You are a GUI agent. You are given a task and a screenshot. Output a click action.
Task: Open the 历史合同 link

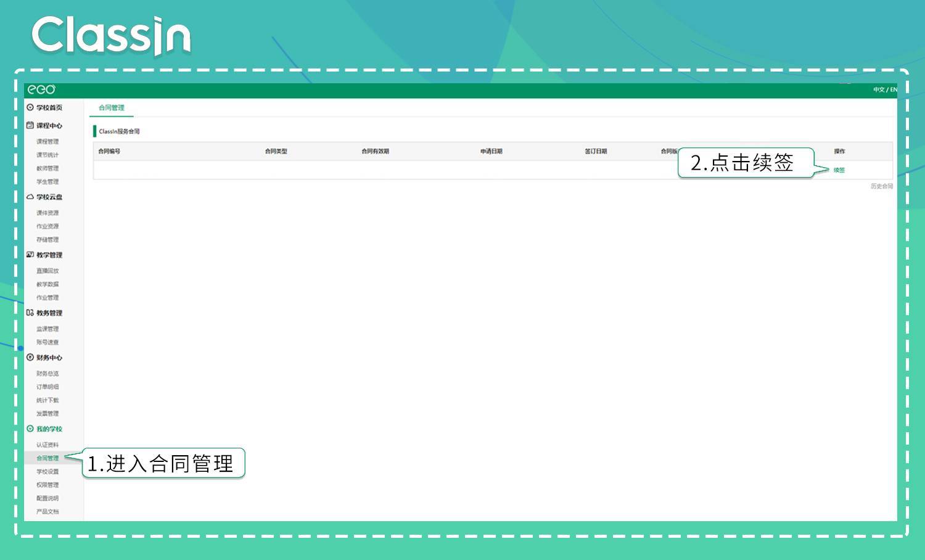(x=882, y=186)
